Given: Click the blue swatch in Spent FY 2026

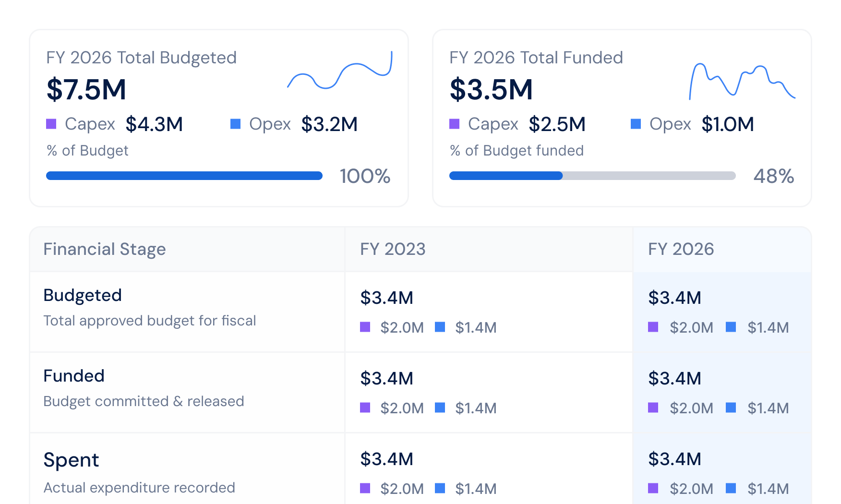Looking at the screenshot, I should (731, 488).
